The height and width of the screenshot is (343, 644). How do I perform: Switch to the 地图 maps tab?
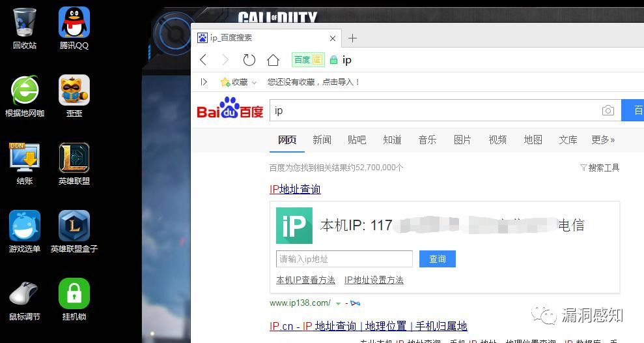533,140
